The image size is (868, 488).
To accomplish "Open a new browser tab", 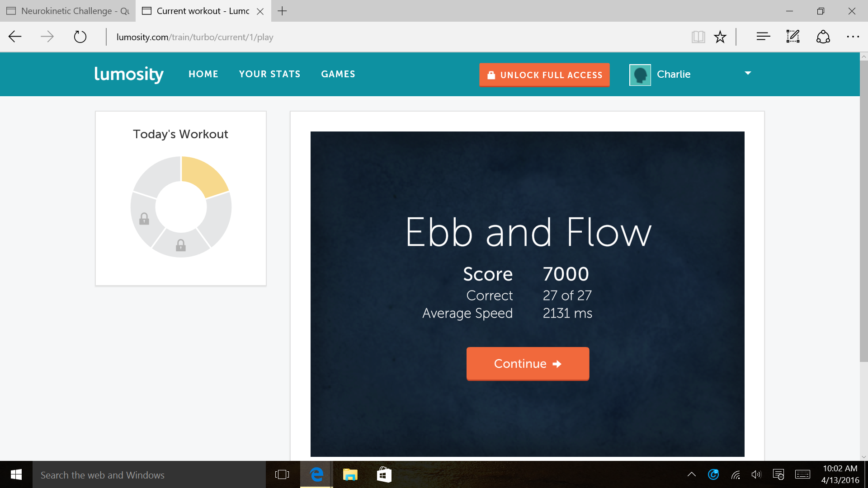I will click(282, 11).
